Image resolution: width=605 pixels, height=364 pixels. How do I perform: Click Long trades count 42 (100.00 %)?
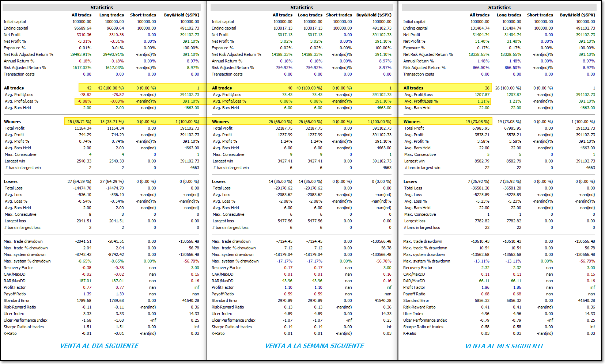111,88
